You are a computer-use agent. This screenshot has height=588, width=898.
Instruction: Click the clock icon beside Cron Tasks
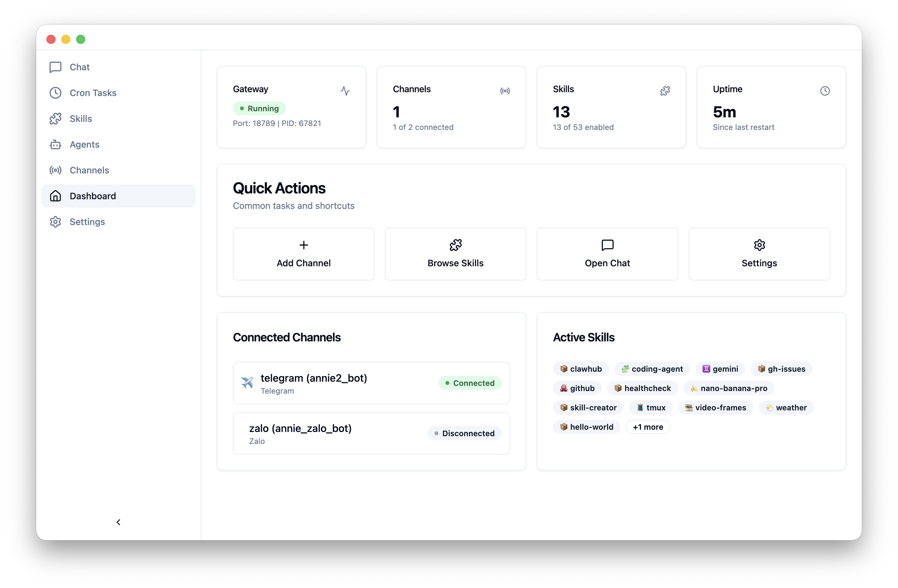coord(55,93)
